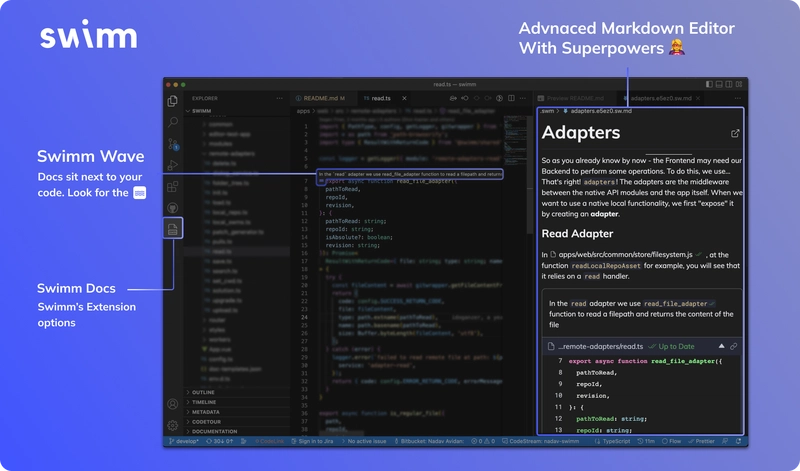Click Sign in to Jira in status bar
The height and width of the screenshot is (471, 800).
pyautogui.click(x=312, y=441)
